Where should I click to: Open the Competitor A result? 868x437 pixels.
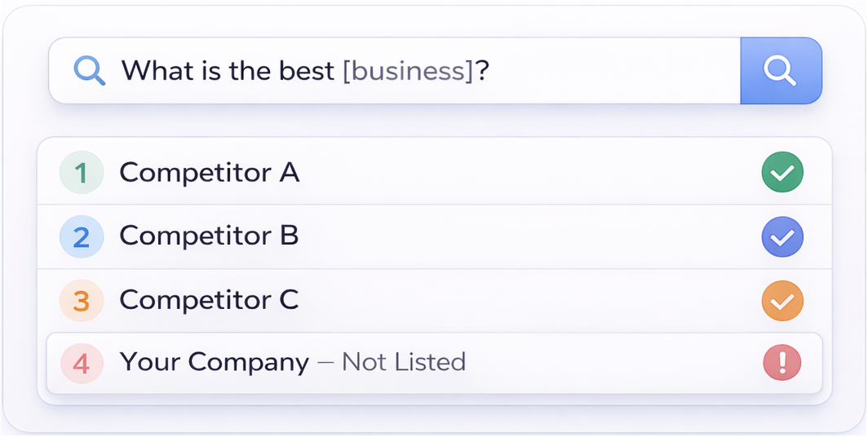click(209, 172)
